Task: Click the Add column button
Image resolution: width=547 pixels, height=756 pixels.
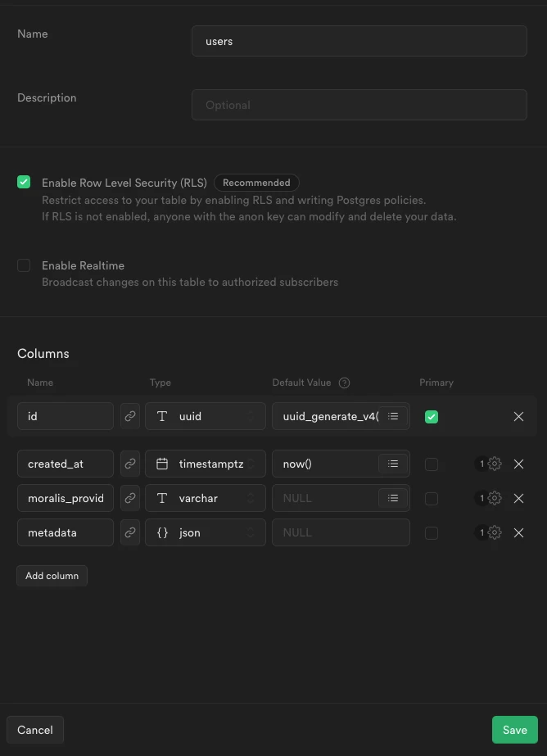Action: pos(52,575)
